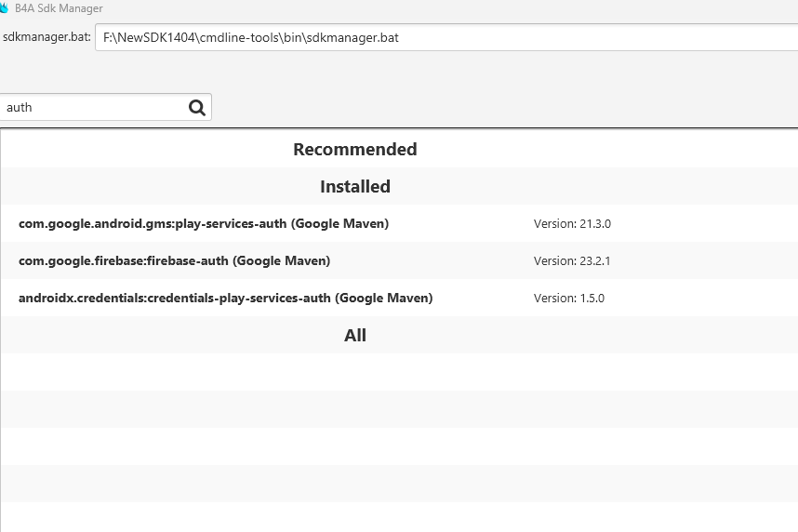Click the third empty row below All
This screenshot has height=532, width=798.
(x=399, y=446)
